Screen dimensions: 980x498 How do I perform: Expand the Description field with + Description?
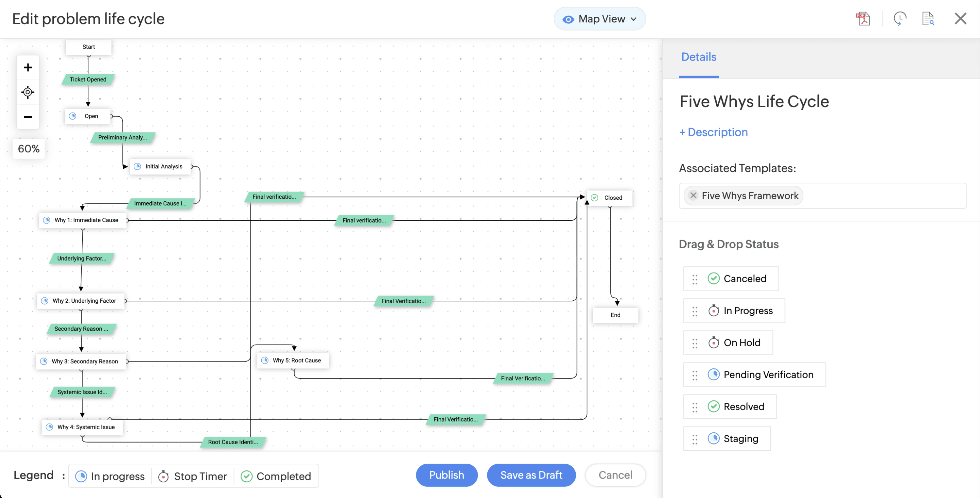click(x=713, y=132)
